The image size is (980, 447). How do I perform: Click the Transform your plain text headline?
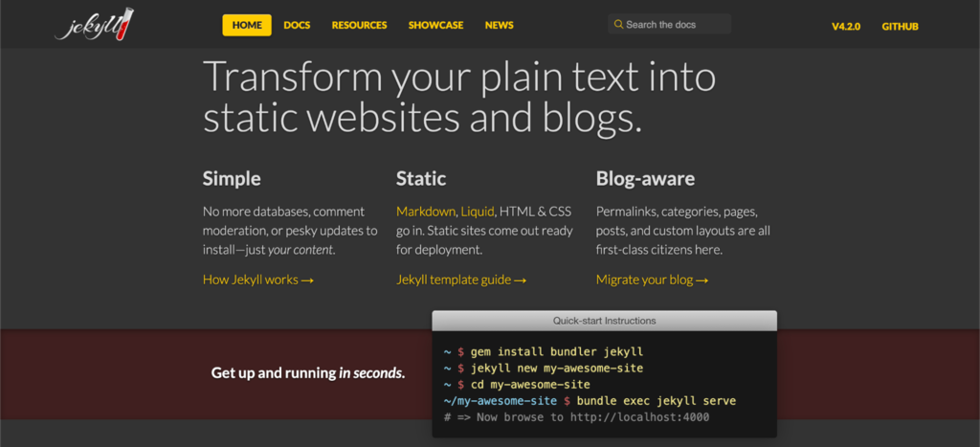[459, 98]
